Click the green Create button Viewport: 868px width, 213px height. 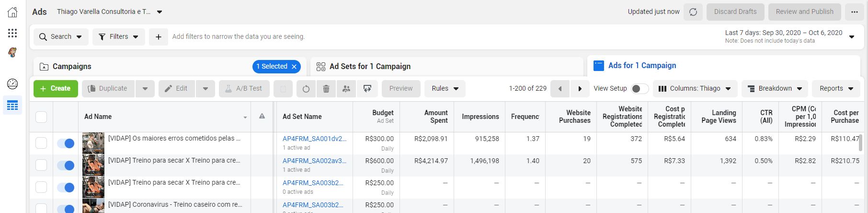click(x=56, y=89)
